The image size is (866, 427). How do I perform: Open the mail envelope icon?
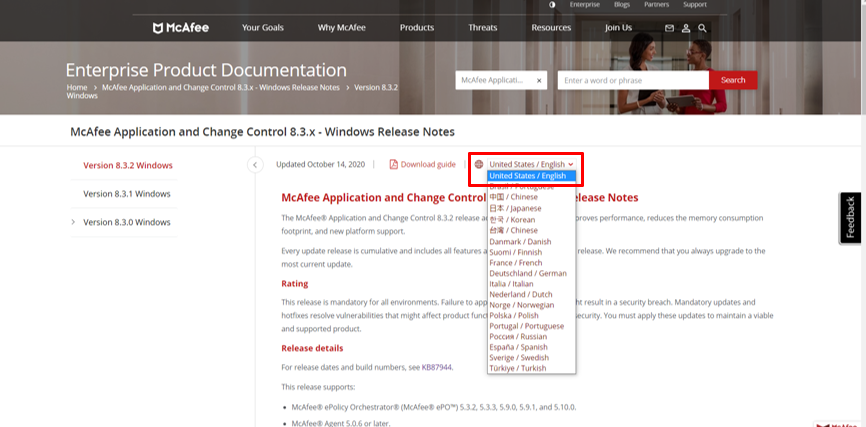[669, 28]
